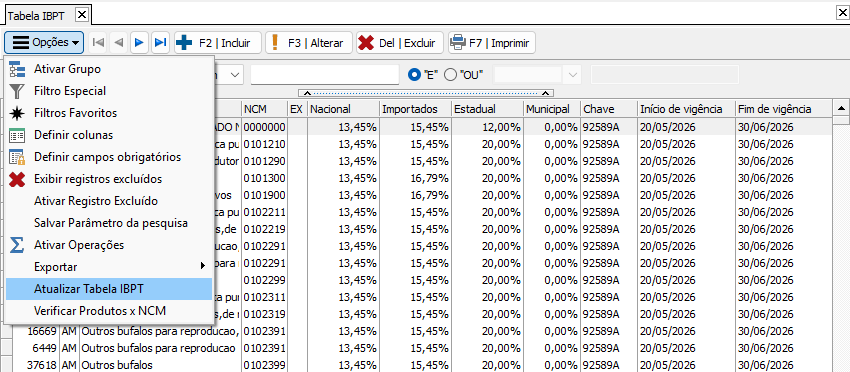Sort by Nacional column header
This screenshot has width=850, height=372.
(343, 109)
